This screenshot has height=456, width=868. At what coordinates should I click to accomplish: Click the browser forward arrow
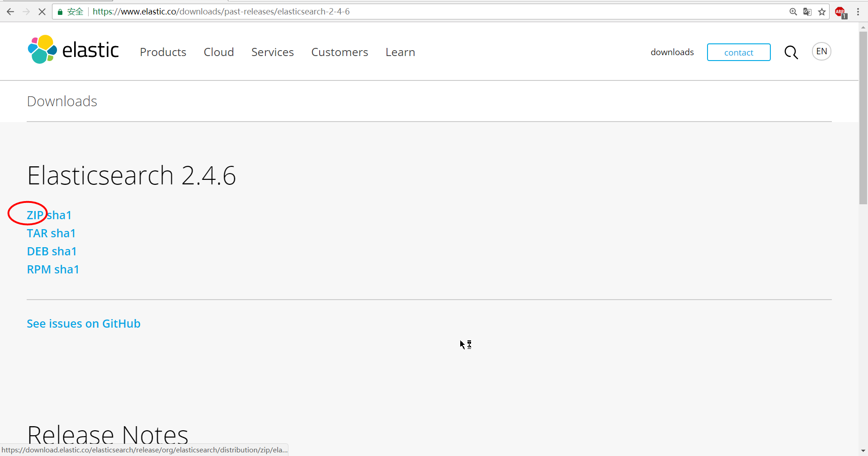tap(26, 12)
